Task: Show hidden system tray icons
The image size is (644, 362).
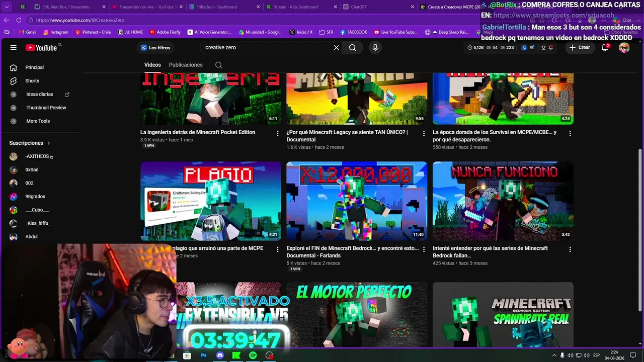Action: point(554,355)
